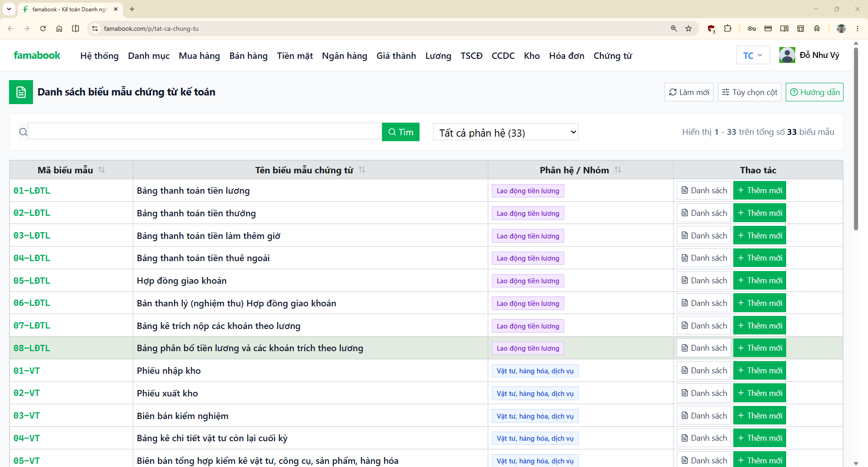Click the browser home icon
This screenshot has width=868, height=467.
point(59,29)
